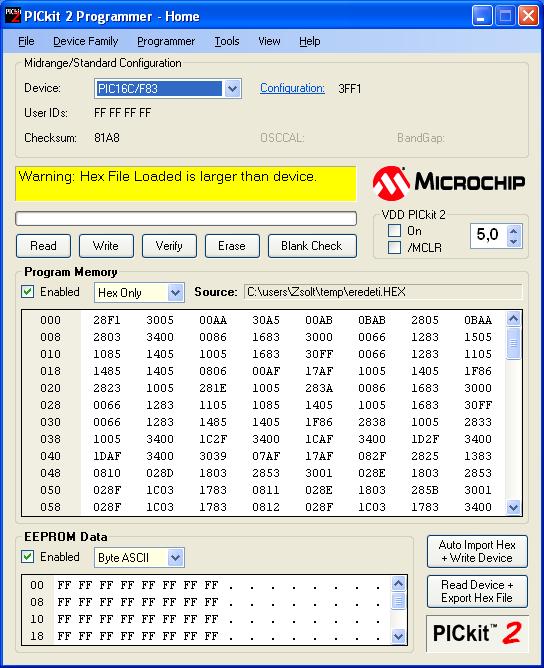Click the Source file path field
Viewport: 544px width, 668px height.
point(383,292)
